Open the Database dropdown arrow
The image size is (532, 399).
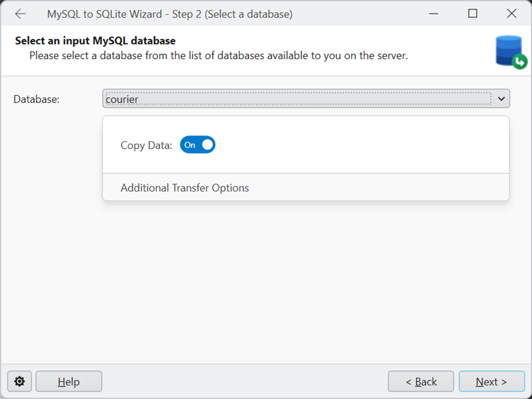[502, 99]
